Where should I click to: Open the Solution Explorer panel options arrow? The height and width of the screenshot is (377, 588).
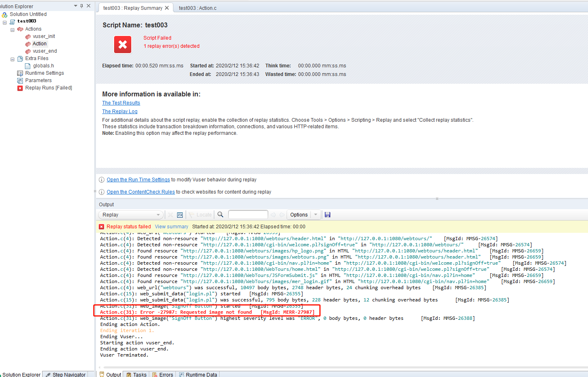click(x=76, y=6)
